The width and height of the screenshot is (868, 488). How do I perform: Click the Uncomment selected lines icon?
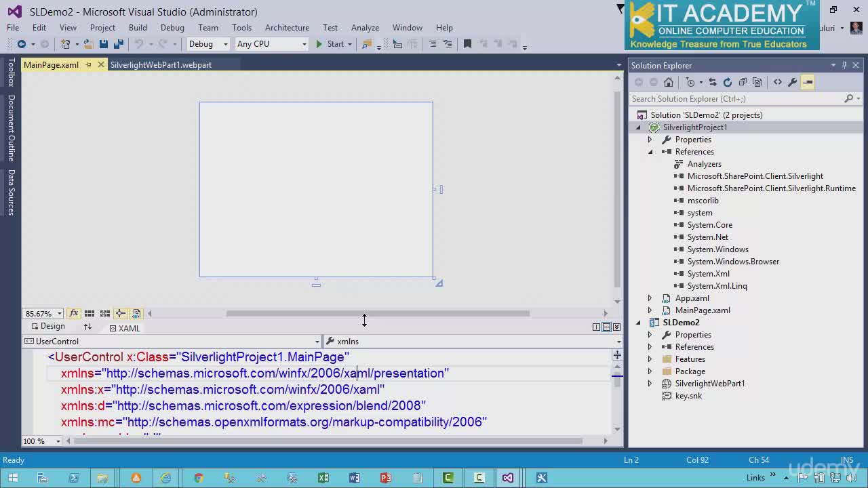click(x=448, y=44)
